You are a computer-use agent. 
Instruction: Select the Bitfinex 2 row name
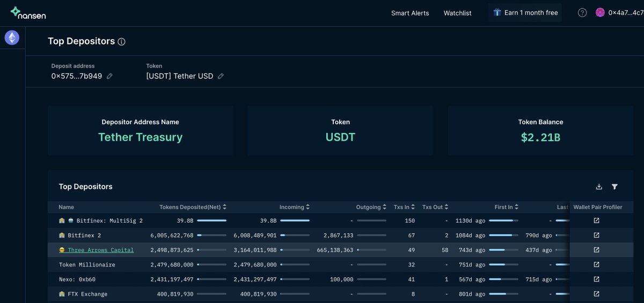[84, 235]
